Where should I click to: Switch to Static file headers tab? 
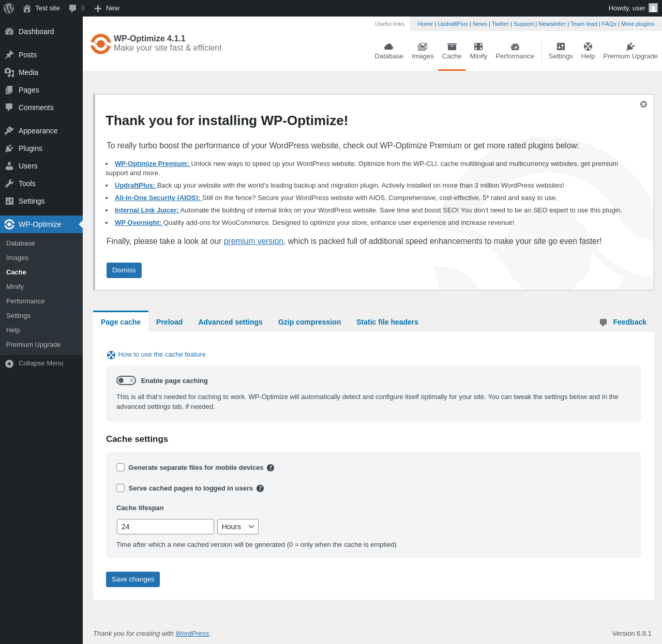(387, 322)
